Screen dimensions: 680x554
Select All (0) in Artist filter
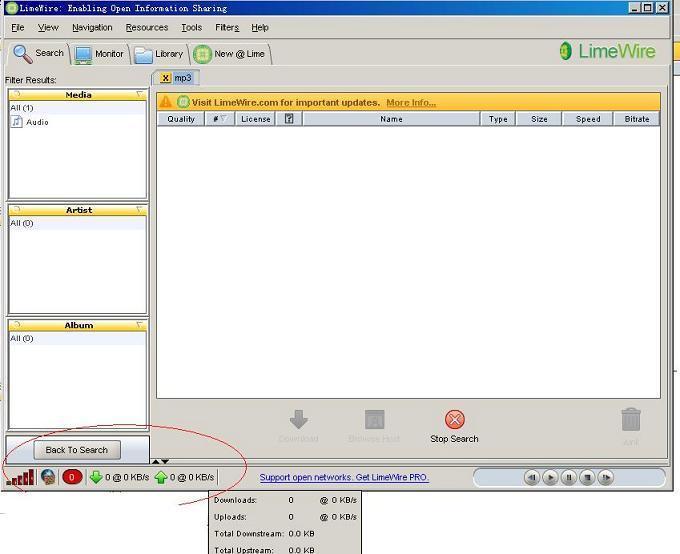coord(78,223)
